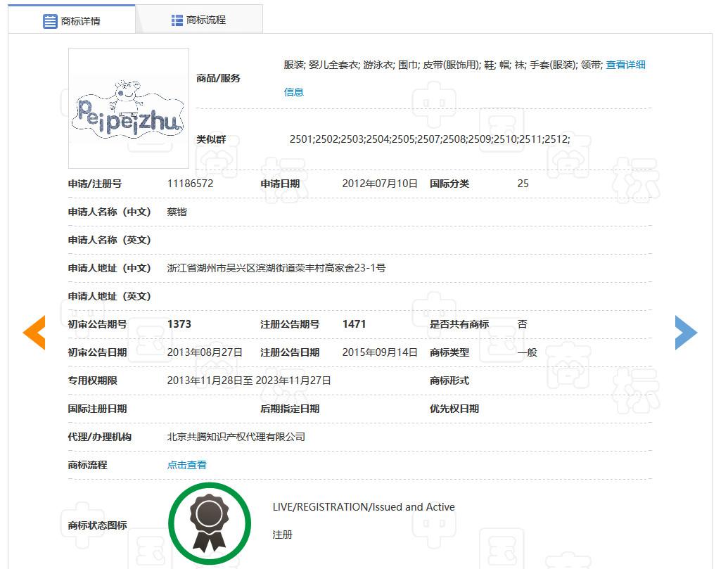The image size is (728, 569).
Task: Click the 专用权期限 label
Action: point(92,381)
